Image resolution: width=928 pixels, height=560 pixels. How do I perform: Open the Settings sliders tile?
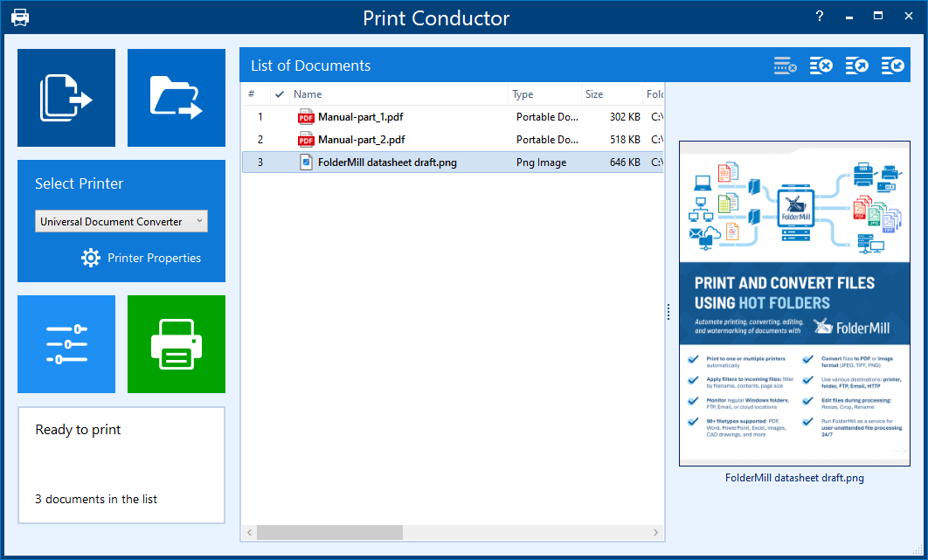66,344
